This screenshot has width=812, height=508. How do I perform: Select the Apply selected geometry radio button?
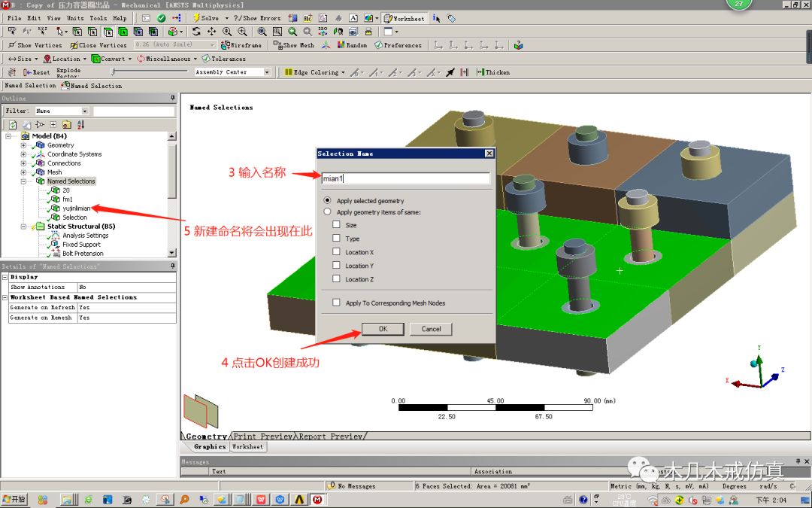click(329, 200)
